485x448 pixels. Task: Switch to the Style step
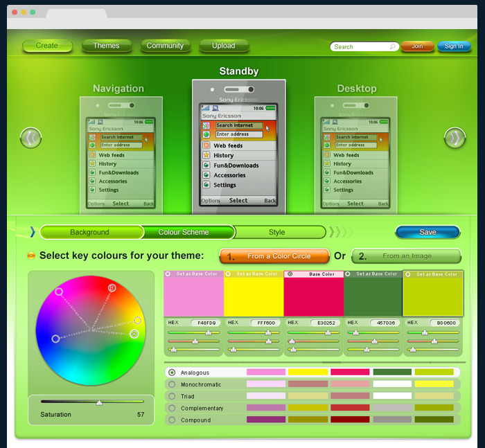click(280, 232)
